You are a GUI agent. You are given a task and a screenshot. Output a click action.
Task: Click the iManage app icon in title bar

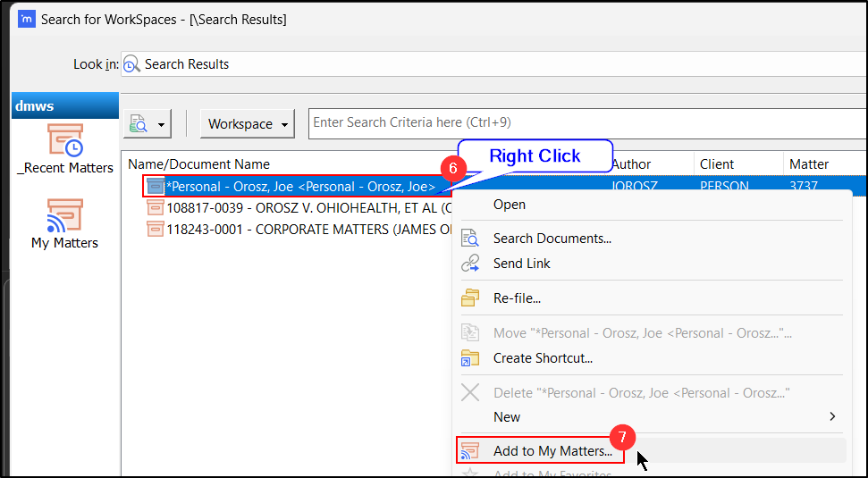click(x=27, y=19)
